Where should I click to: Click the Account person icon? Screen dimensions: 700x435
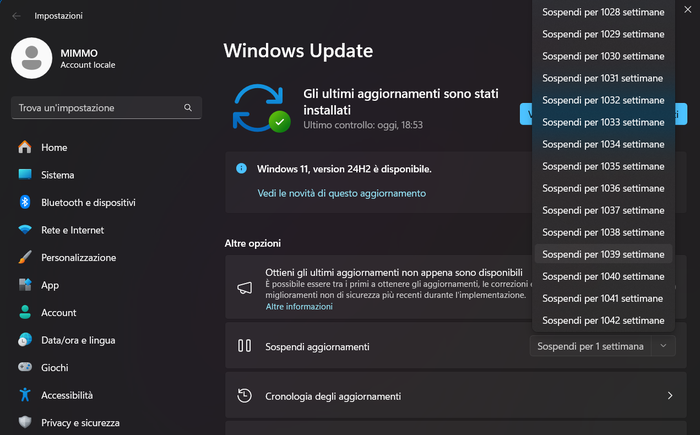25,312
